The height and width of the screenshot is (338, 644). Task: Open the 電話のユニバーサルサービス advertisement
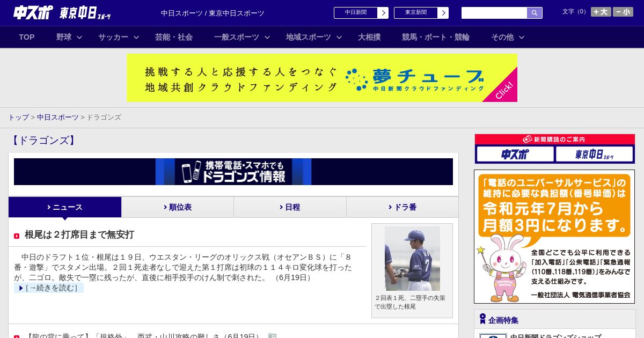554,237
